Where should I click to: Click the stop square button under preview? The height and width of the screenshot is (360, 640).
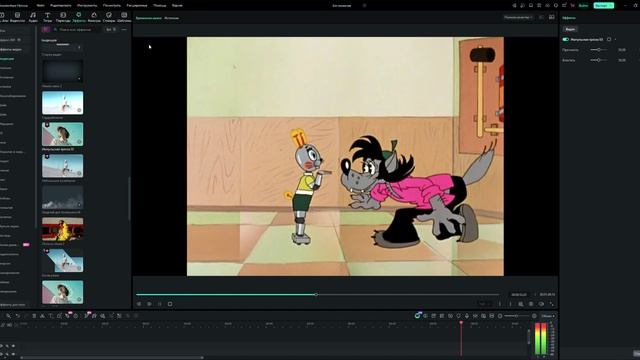coord(170,304)
